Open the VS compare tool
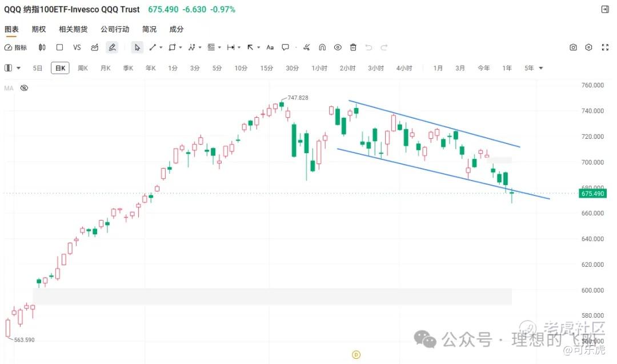617x364 pixels. (77, 47)
